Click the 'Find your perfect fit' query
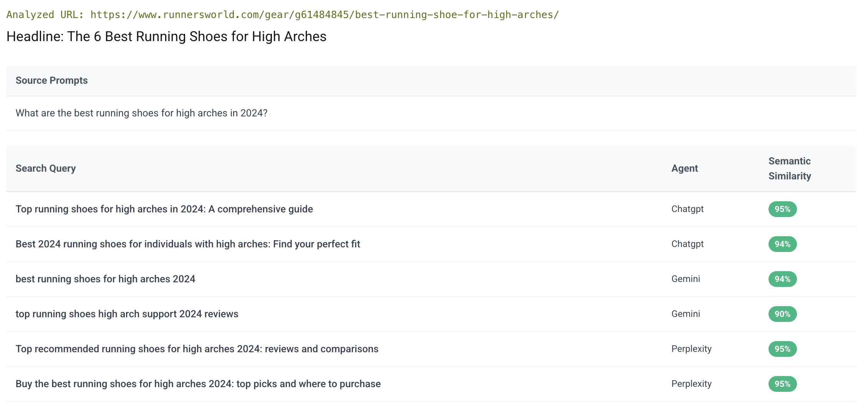Viewport: 868px width, 411px height. [x=188, y=244]
